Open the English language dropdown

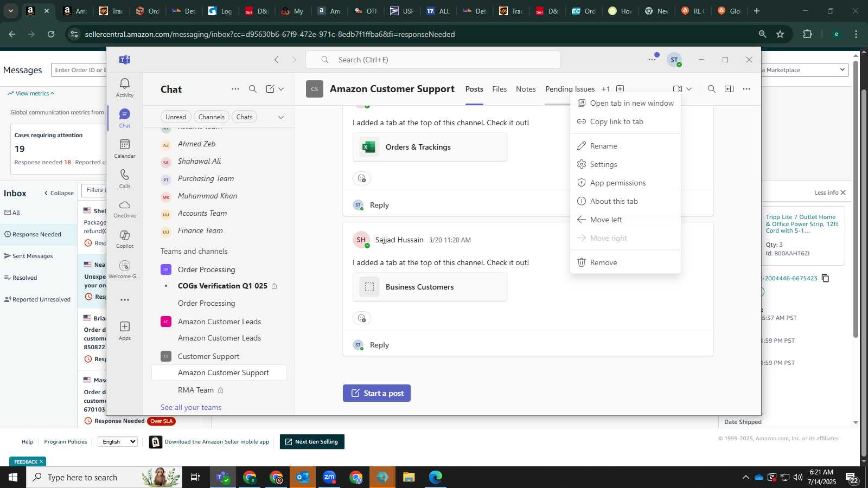pos(117,442)
